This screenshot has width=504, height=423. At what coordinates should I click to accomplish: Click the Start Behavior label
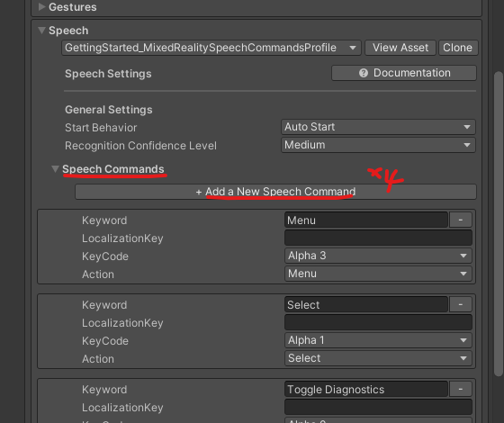pos(101,128)
